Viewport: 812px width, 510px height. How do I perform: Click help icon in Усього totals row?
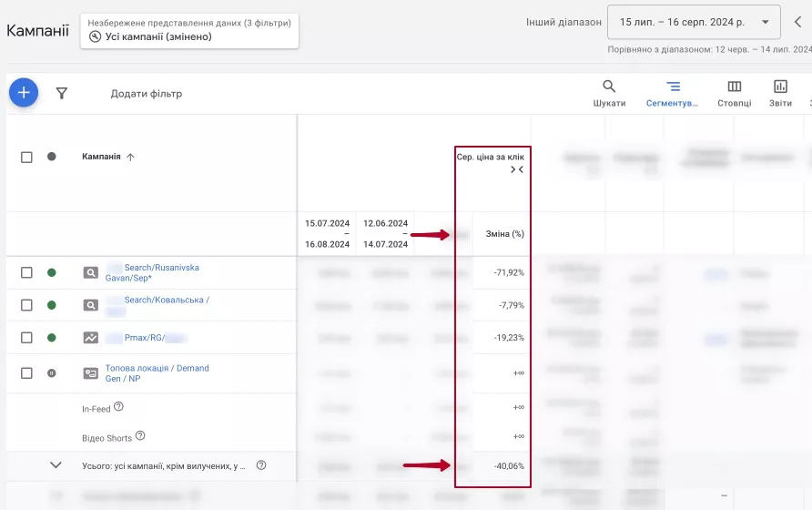pyautogui.click(x=261, y=465)
